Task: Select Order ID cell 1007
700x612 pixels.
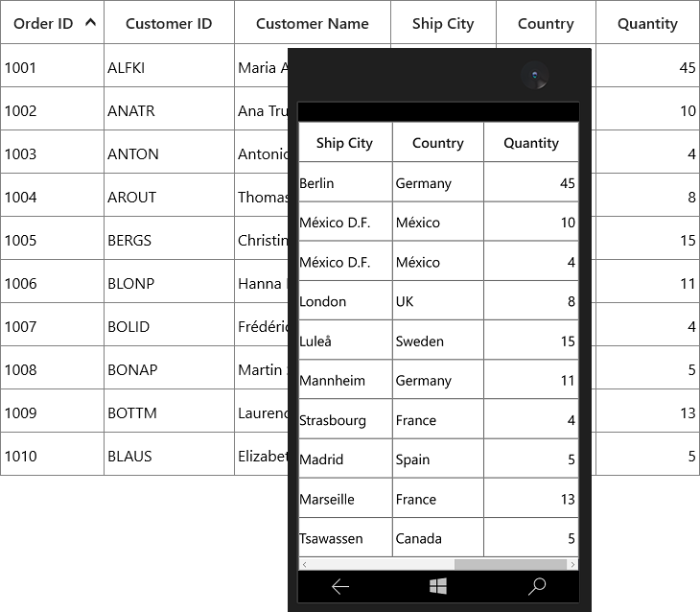Action: 52,325
